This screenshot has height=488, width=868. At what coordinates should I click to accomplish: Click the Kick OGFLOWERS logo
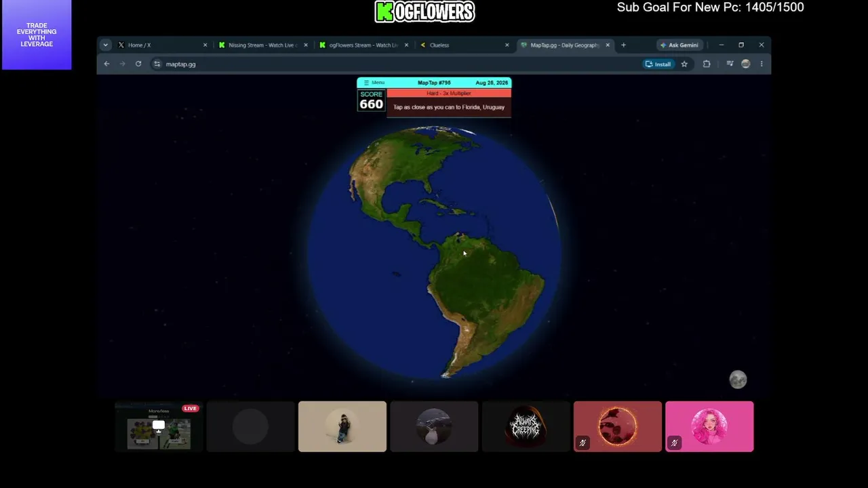(425, 12)
